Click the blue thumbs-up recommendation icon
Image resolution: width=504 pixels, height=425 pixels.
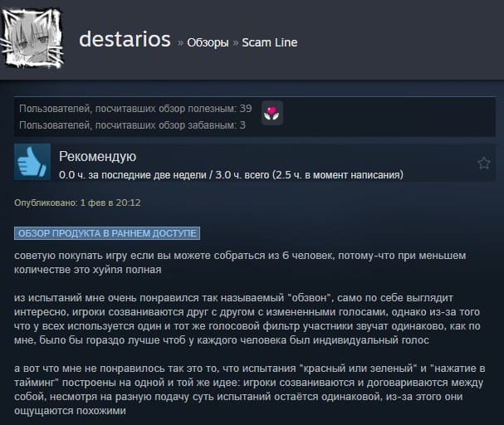tap(32, 162)
